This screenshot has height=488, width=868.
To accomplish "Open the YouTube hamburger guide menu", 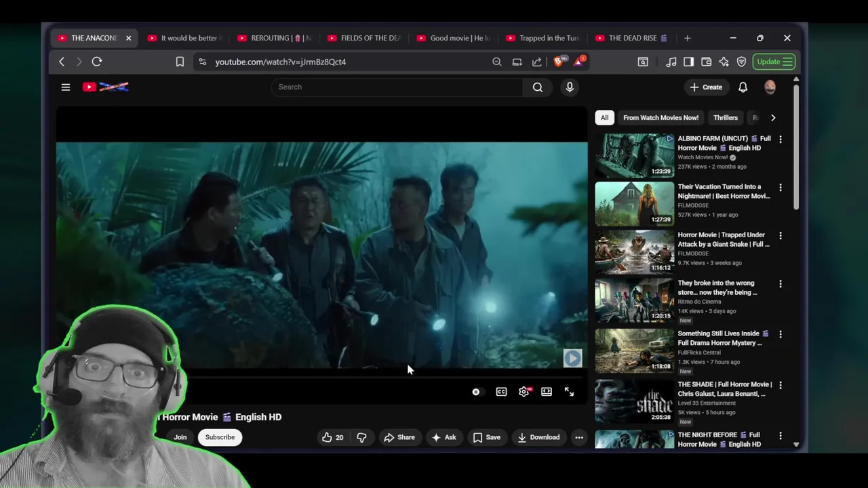I will click(66, 87).
